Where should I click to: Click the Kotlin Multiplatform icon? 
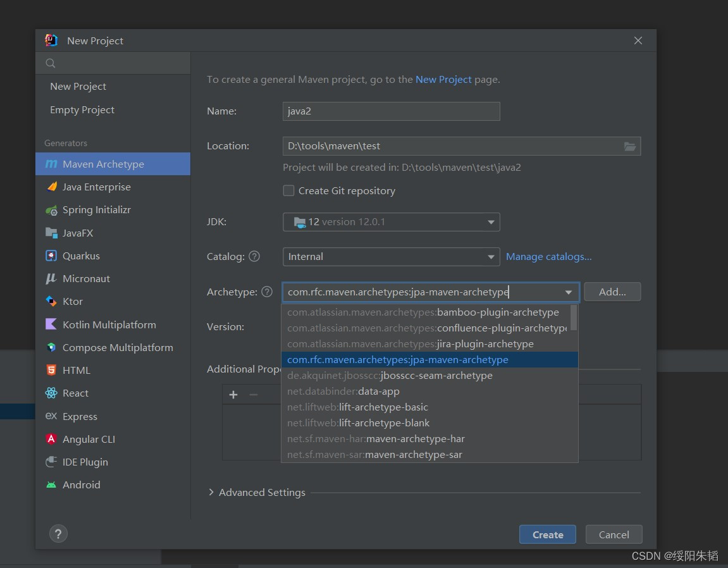pos(51,324)
